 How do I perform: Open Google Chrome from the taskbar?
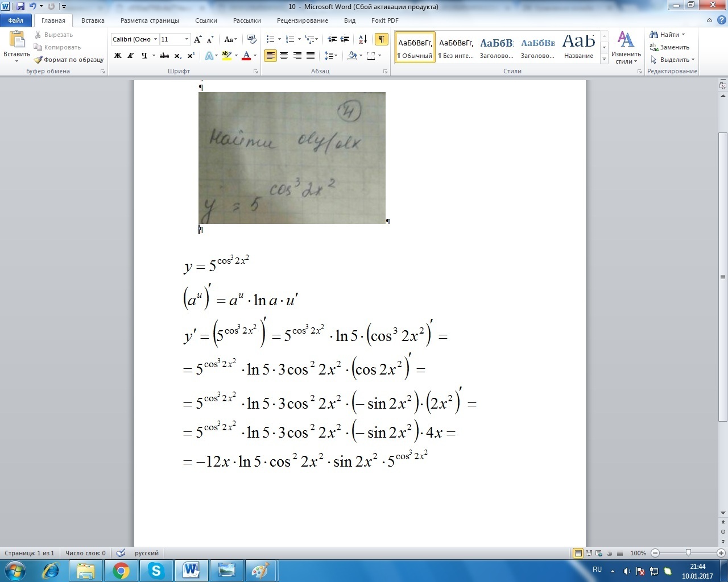pyautogui.click(x=121, y=570)
